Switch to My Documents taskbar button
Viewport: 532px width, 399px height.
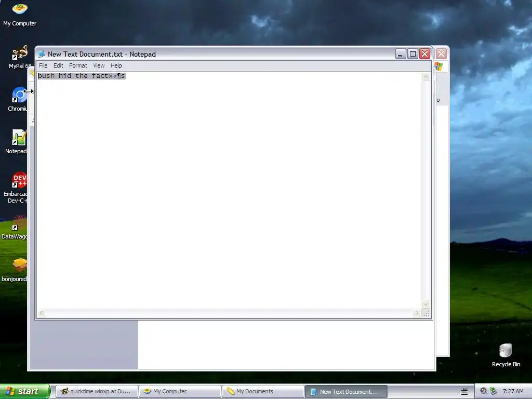tap(263, 391)
